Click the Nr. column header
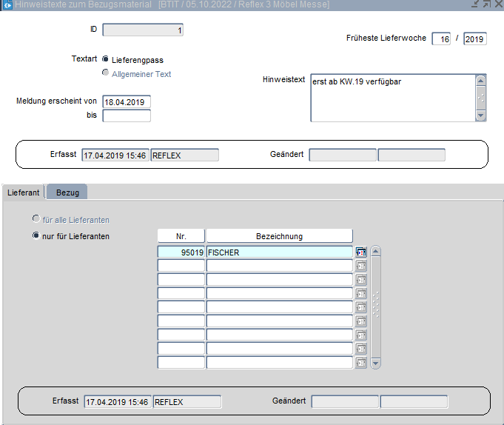 181,236
